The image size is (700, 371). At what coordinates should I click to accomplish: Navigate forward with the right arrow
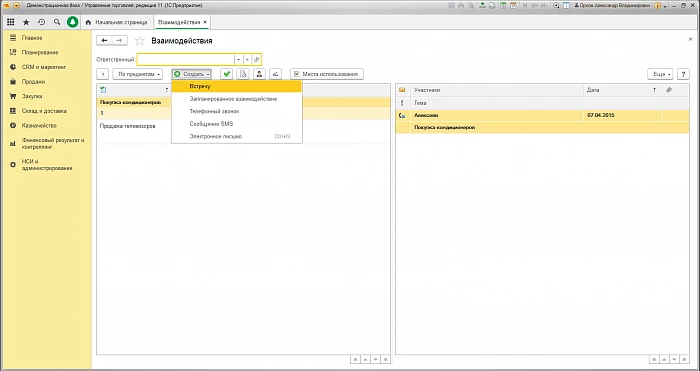click(x=119, y=41)
